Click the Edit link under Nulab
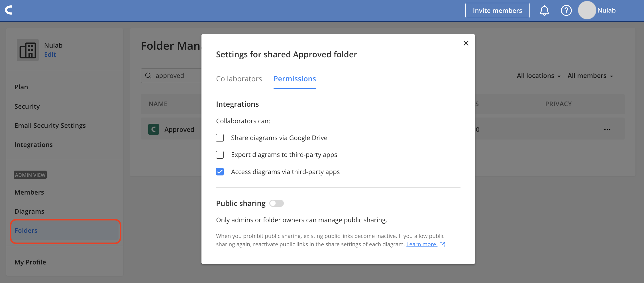Viewport: 644px width, 283px height. point(50,54)
